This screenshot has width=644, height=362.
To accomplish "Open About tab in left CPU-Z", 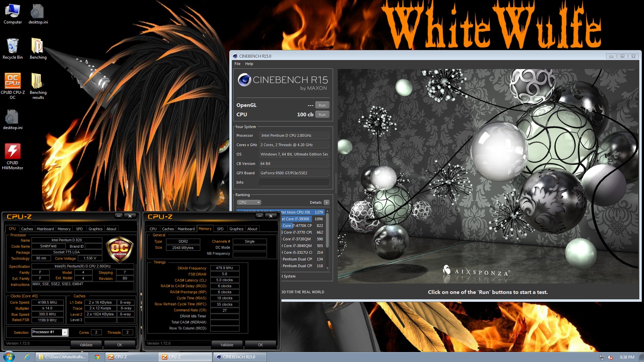I will click(111, 229).
